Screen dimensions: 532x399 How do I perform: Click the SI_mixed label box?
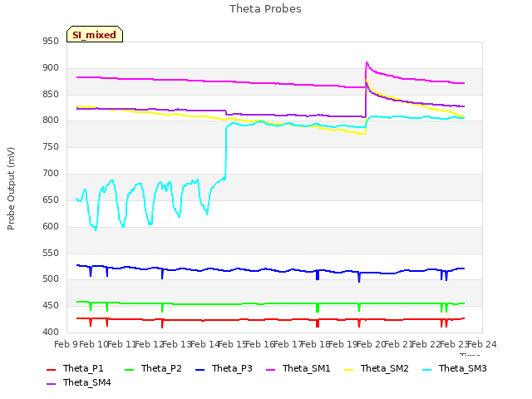click(95, 34)
